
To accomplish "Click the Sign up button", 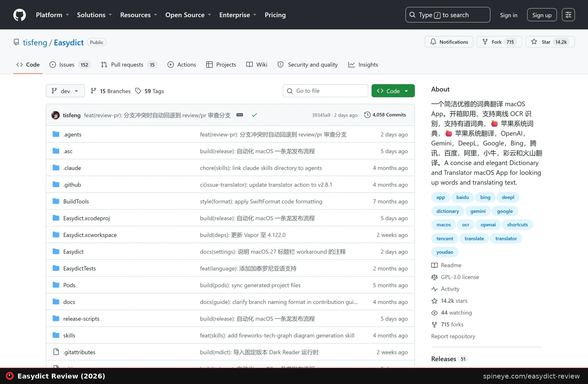I will (542, 15).
